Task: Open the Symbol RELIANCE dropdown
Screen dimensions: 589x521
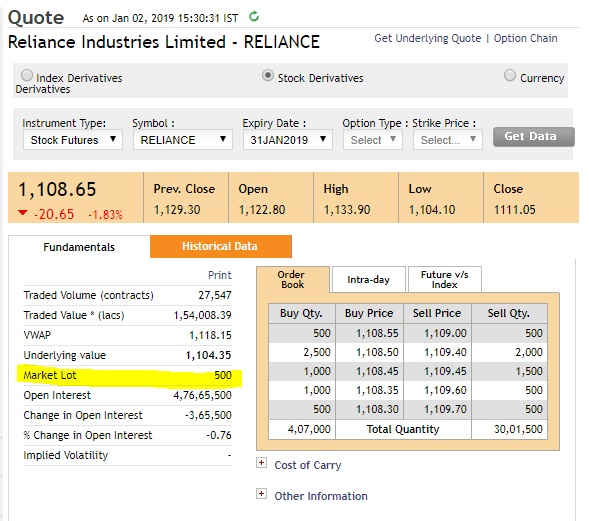Action: point(183,140)
